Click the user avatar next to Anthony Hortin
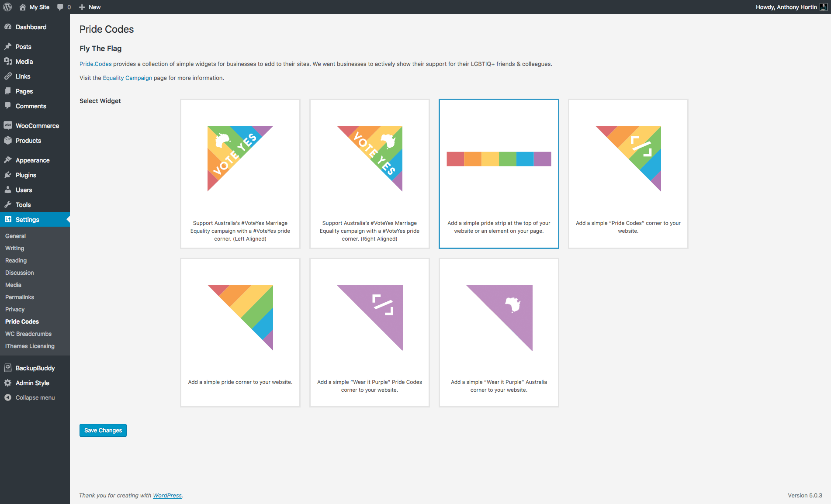Viewport: 831px width, 504px height. pos(823,7)
